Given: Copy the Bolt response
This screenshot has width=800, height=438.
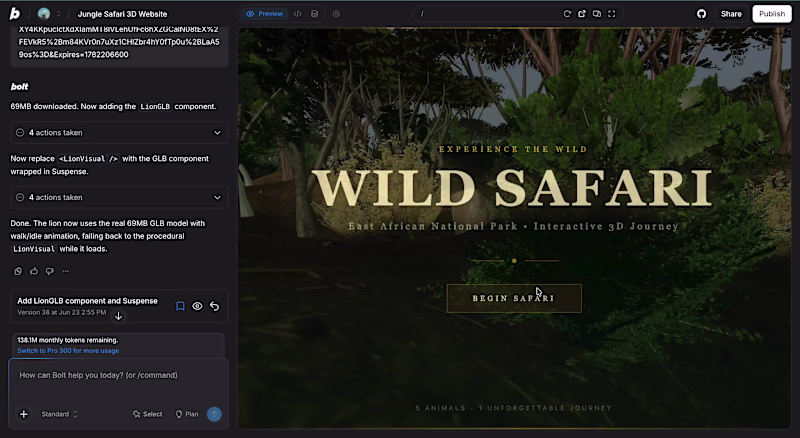Looking at the screenshot, I should [18, 271].
